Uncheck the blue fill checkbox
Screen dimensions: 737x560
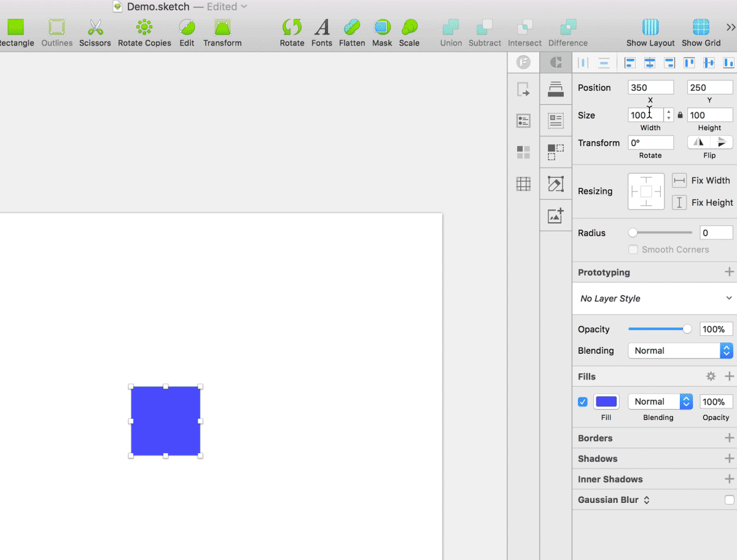583,402
